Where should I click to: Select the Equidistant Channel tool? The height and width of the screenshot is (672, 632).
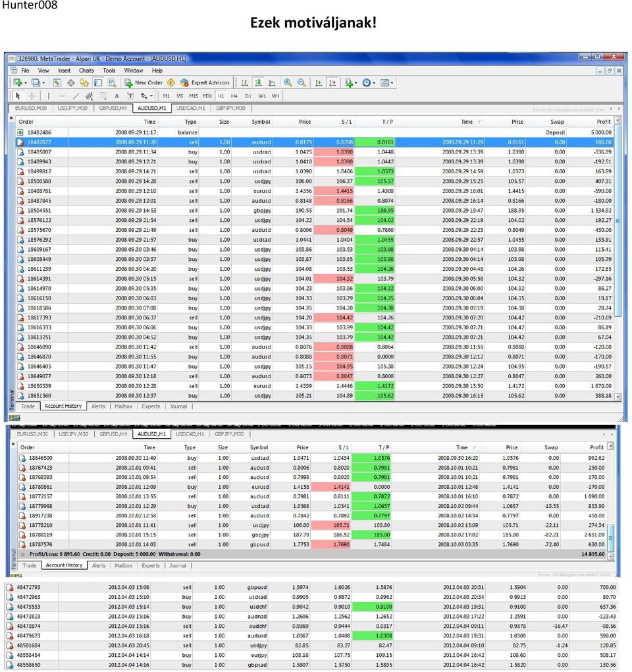coord(89,96)
